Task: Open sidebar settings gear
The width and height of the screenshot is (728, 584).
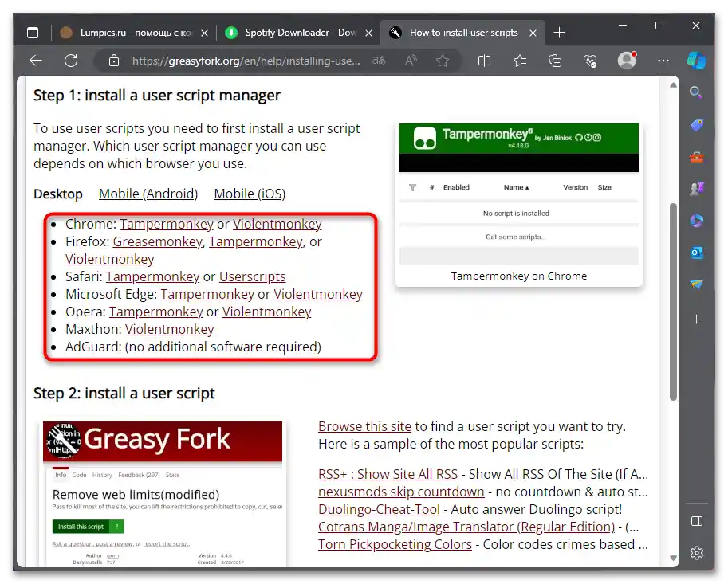Action: tap(696, 553)
